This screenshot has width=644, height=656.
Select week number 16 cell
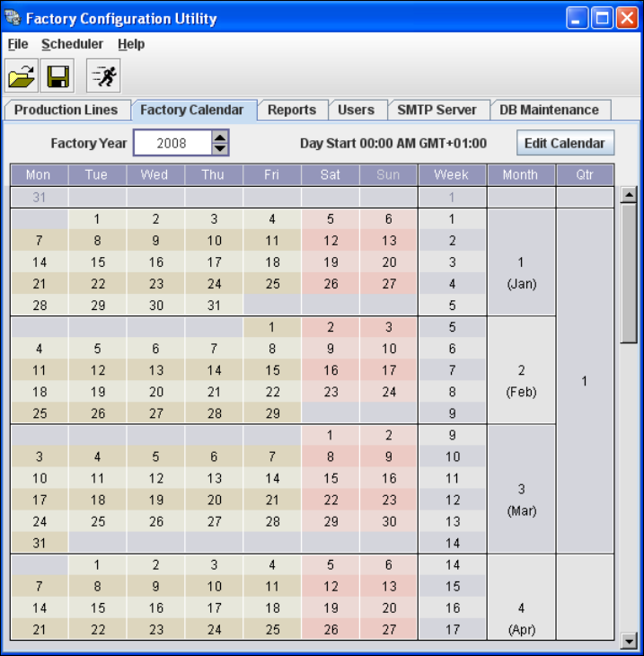(x=452, y=607)
